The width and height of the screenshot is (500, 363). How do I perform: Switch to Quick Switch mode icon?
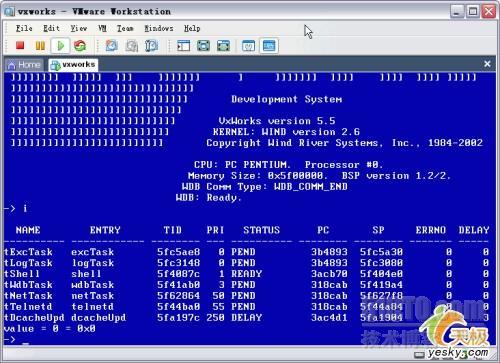coord(203,45)
